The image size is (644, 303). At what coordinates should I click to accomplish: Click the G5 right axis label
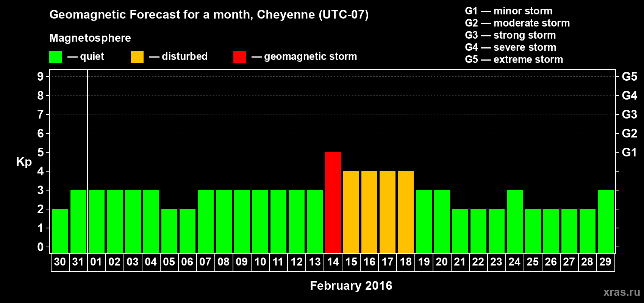tap(630, 77)
